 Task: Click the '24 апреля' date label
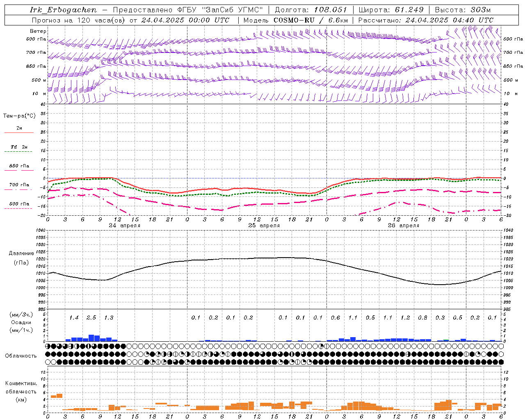pyautogui.click(x=124, y=226)
